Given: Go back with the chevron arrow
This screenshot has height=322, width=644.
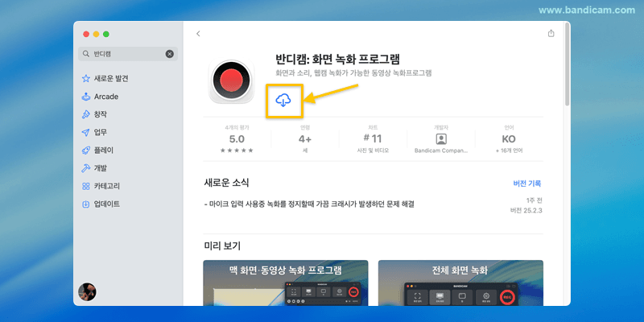Looking at the screenshot, I should [x=198, y=34].
